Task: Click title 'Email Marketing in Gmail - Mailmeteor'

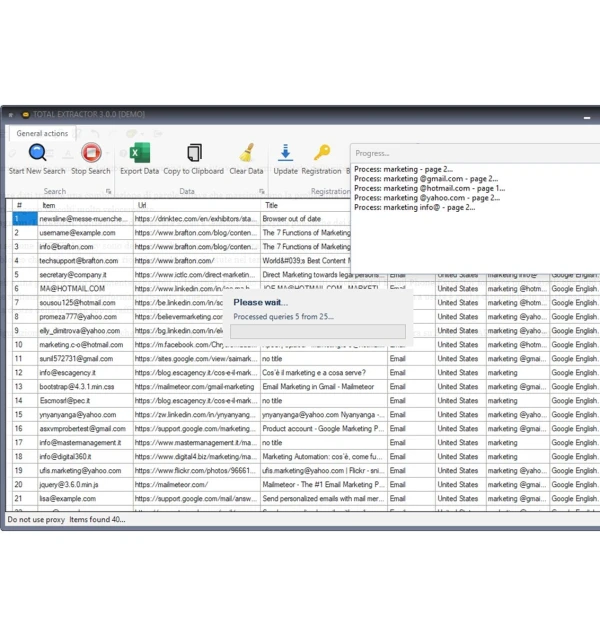Action: tap(318, 387)
